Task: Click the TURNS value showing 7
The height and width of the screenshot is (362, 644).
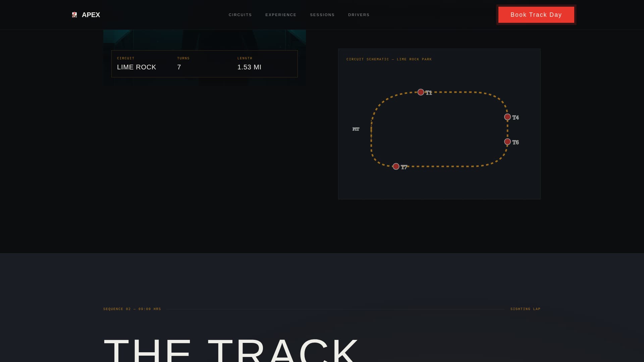Action: pos(179,67)
